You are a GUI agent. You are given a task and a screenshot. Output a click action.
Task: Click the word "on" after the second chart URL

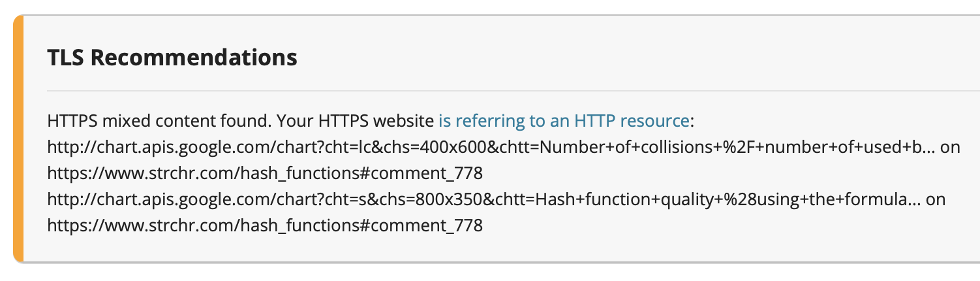(x=936, y=199)
